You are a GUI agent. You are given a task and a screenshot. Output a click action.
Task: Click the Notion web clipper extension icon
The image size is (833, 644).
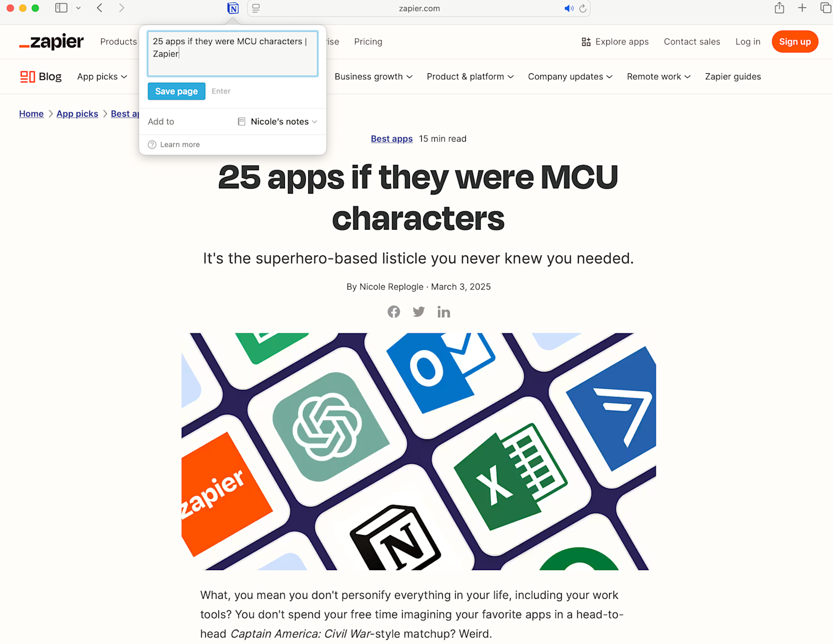point(233,8)
